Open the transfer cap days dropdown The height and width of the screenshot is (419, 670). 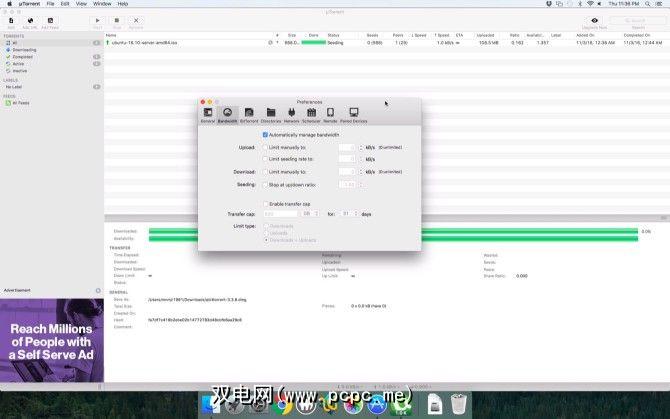(x=349, y=213)
